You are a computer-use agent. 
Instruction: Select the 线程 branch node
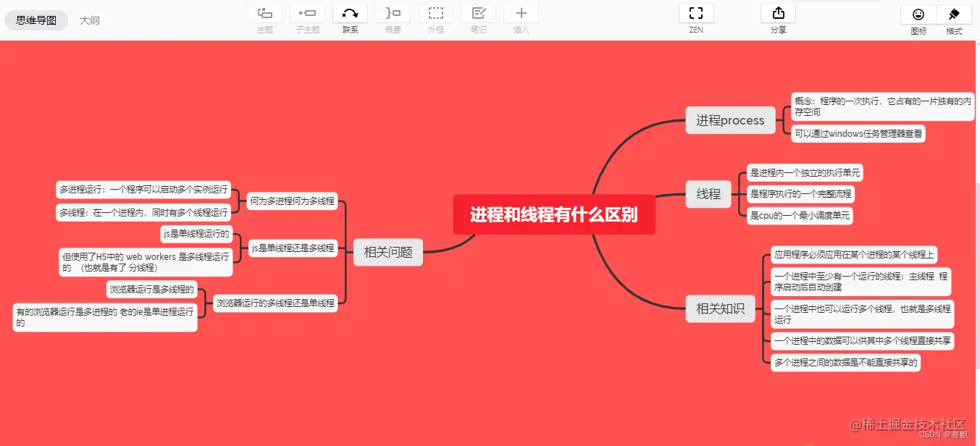pos(708,194)
